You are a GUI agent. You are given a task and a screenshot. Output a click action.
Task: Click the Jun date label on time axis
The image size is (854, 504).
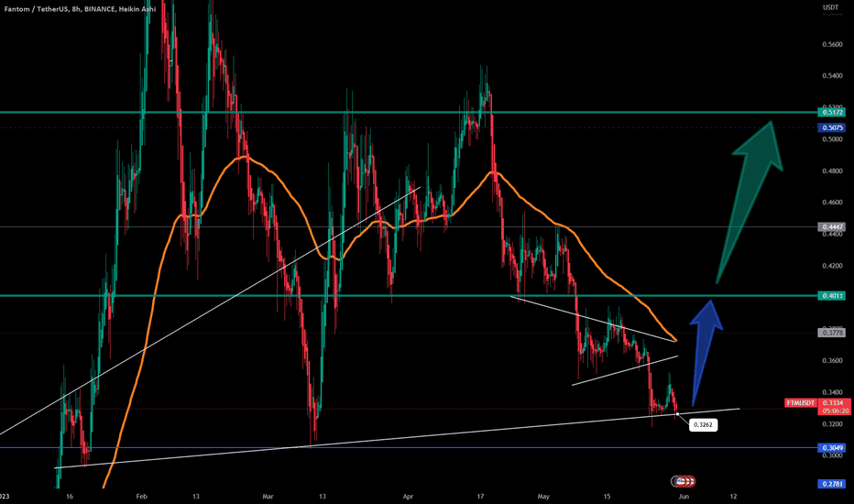[684, 497]
